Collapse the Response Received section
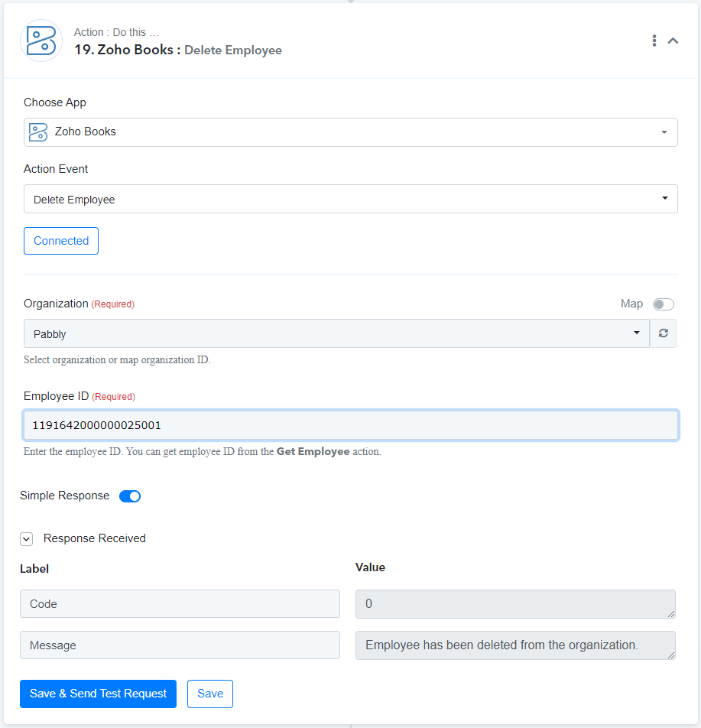 click(x=27, y=538)
